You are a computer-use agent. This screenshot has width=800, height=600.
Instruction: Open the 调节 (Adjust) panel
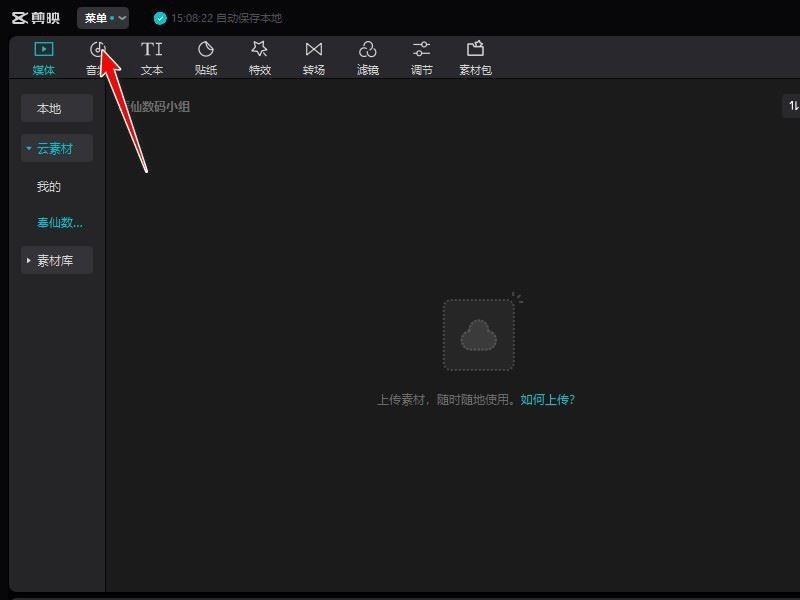(x=421, y=55)
